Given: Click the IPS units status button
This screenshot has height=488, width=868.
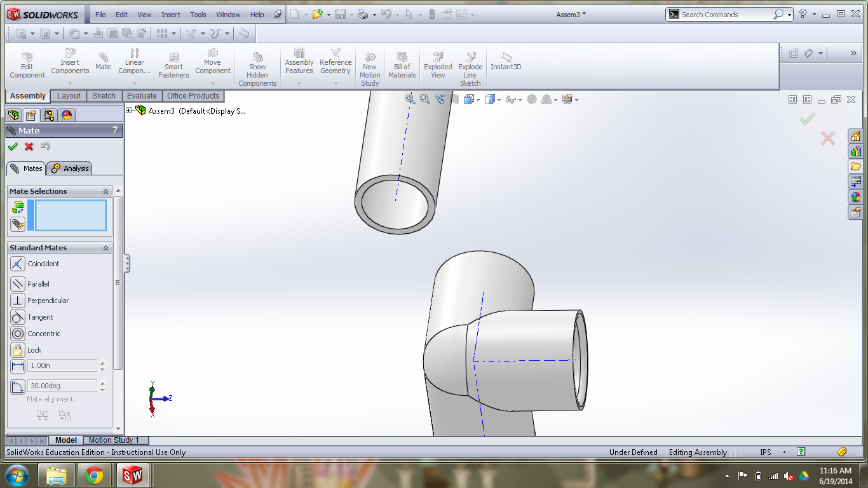Looking at the screenshot, I should [x=766, y=452].
